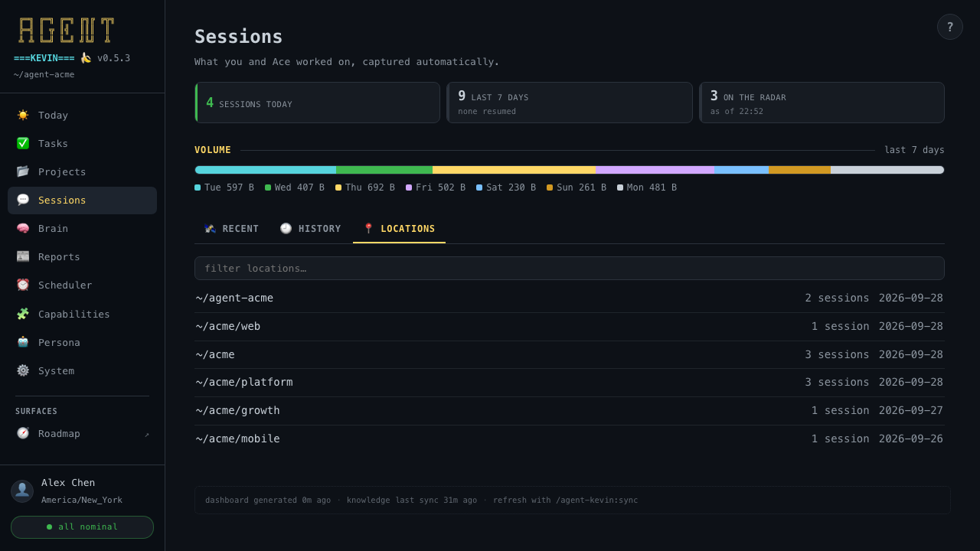Click the alarm clock Scheduler icon
The image size is (980, 551).
coord(23,285)
